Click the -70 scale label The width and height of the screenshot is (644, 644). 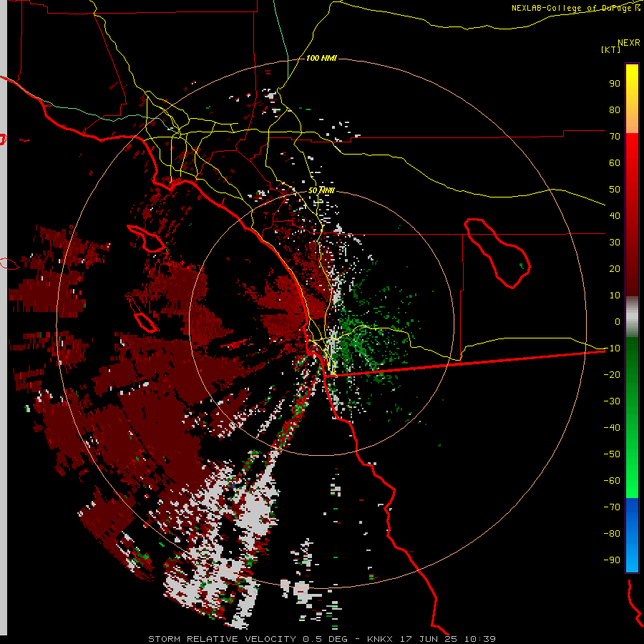pos(612,507)
